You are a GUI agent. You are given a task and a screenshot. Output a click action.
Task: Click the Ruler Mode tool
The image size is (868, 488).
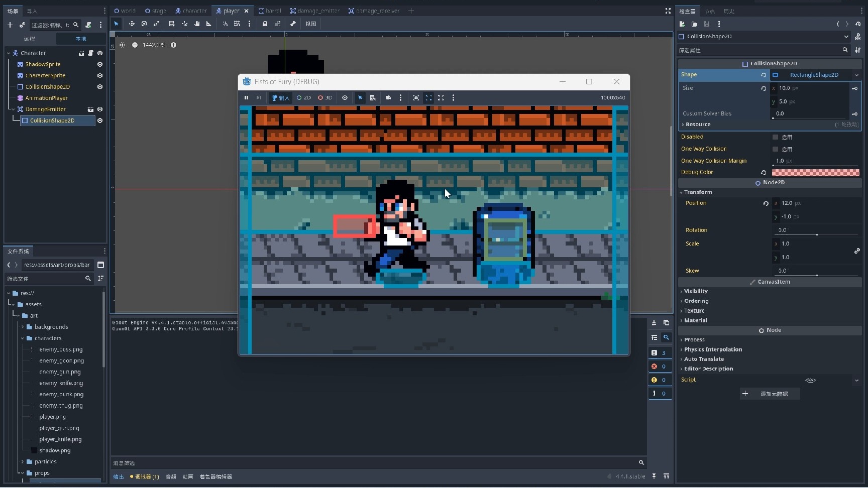click(209, 24)
